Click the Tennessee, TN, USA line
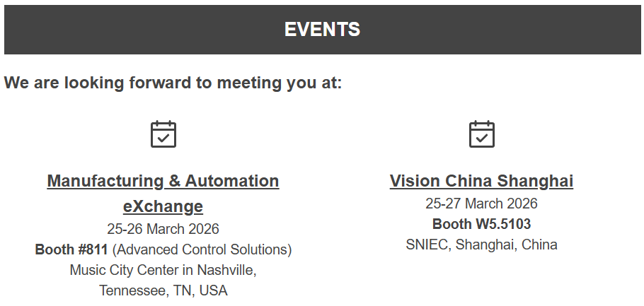 click(x=163, y=290)
